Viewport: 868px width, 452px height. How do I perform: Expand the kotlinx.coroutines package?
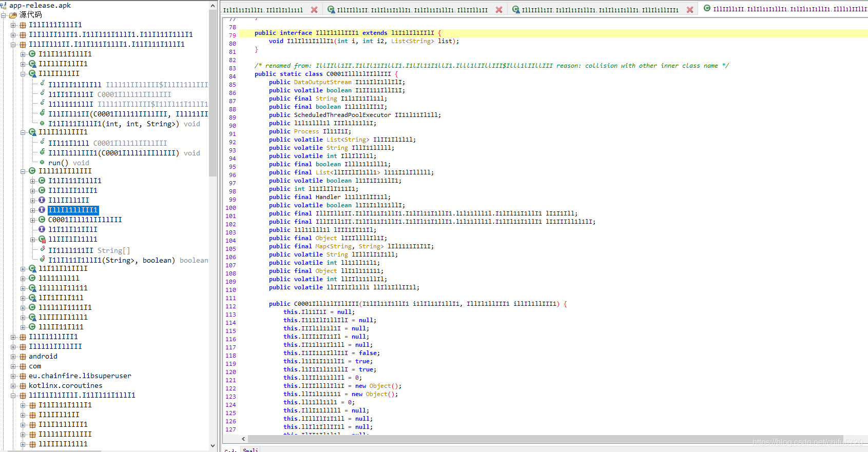pyautogui.click(x=13, y=386)
